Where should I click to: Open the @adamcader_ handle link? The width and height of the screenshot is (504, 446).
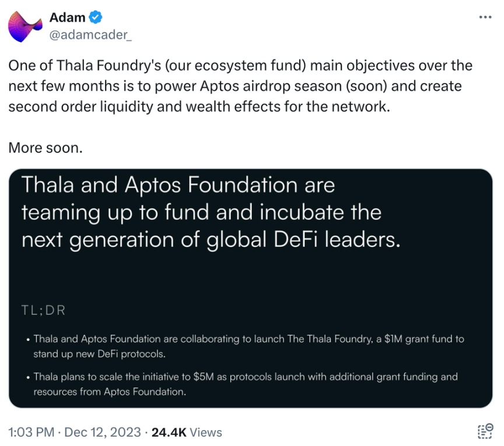90,34
